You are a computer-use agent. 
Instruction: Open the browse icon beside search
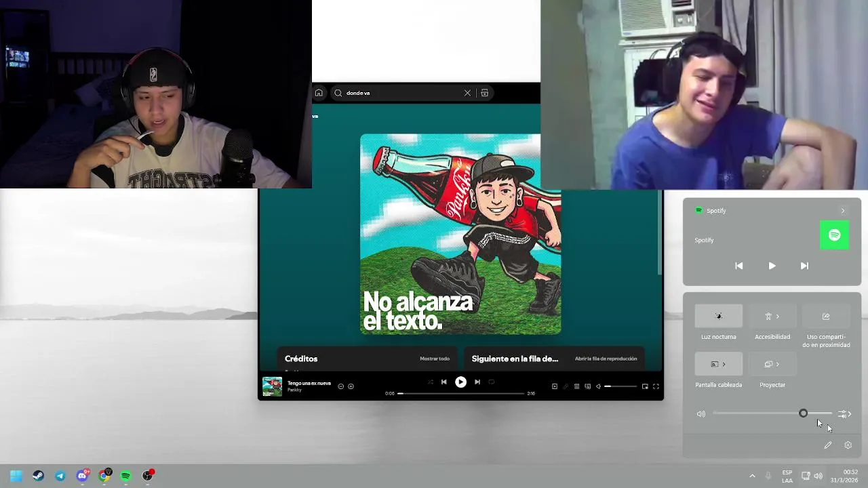tap(484, 93)
